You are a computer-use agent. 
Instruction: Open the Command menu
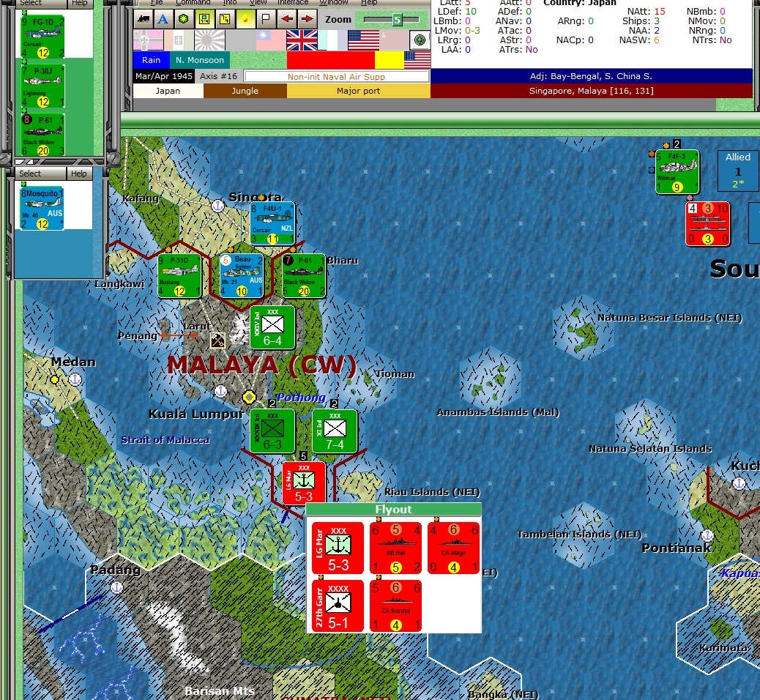[x=193, y=2]
